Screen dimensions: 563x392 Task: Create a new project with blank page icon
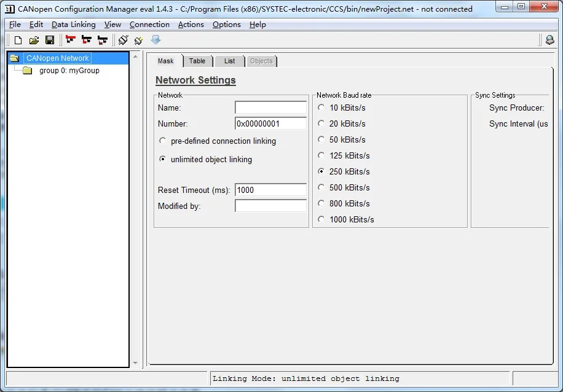(x=18, y=40)
